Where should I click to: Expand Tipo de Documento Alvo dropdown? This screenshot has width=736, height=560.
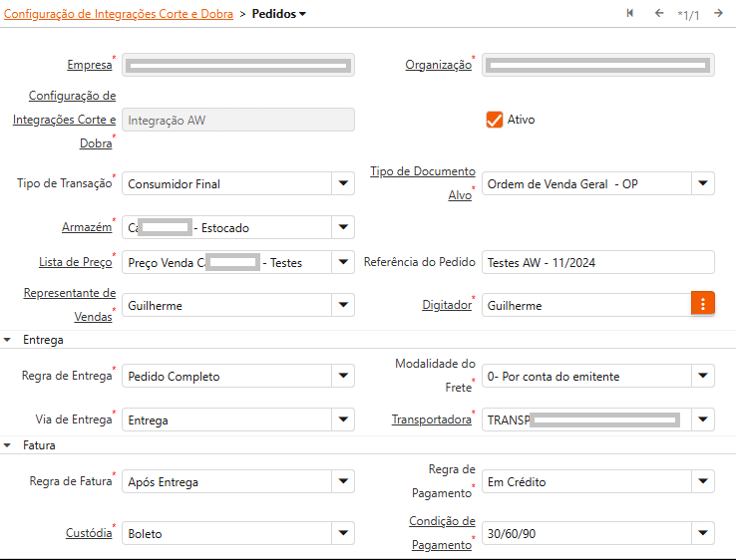point(703,183)
